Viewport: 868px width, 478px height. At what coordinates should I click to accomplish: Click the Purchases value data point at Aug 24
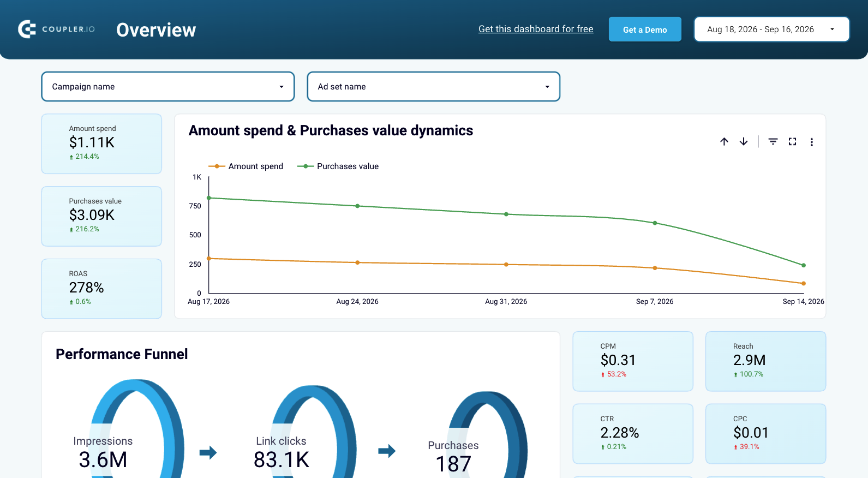point(357,206)
